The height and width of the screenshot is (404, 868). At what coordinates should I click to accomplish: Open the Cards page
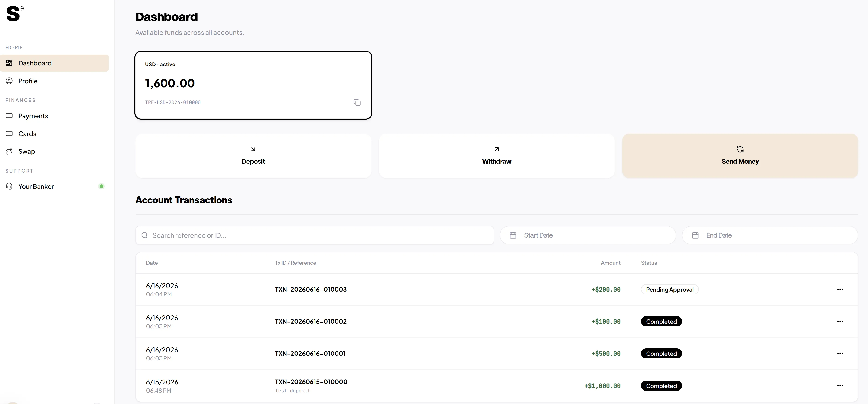(54, 134)
